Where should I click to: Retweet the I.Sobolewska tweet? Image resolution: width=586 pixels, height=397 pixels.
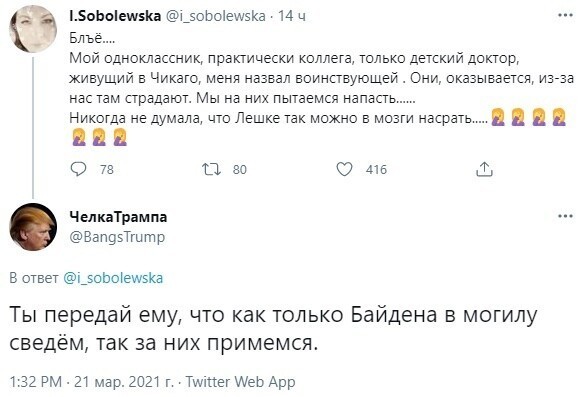(212, 169)
